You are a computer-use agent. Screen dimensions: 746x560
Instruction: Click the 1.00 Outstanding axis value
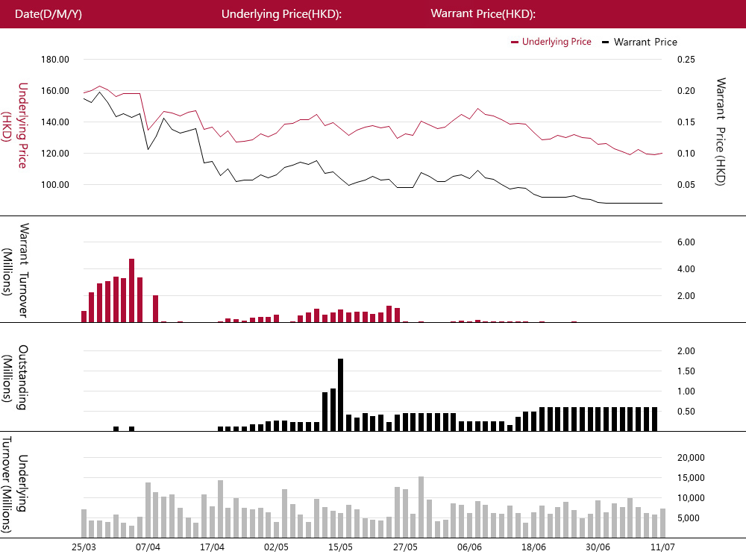pyautogui.click(x=686, y=391)
